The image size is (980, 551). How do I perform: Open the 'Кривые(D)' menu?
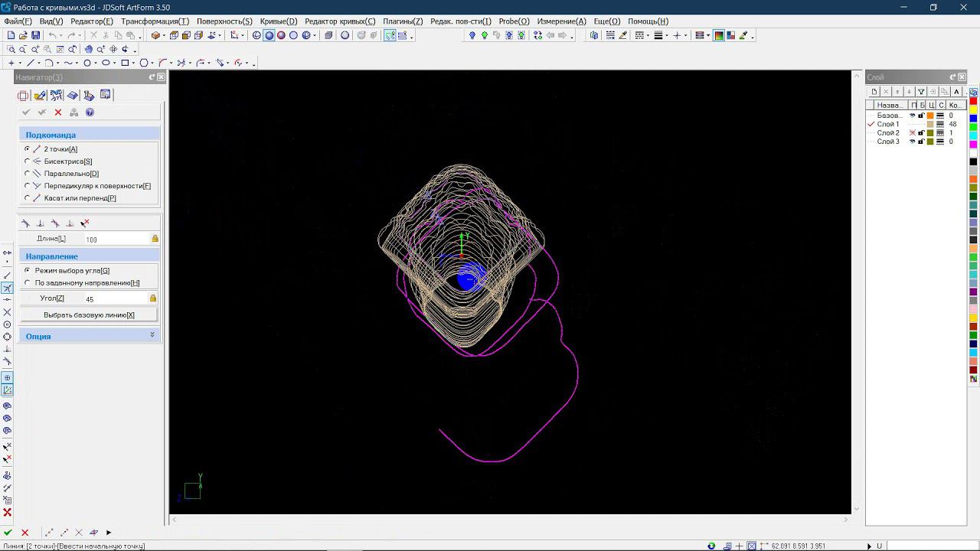[279, 21]
